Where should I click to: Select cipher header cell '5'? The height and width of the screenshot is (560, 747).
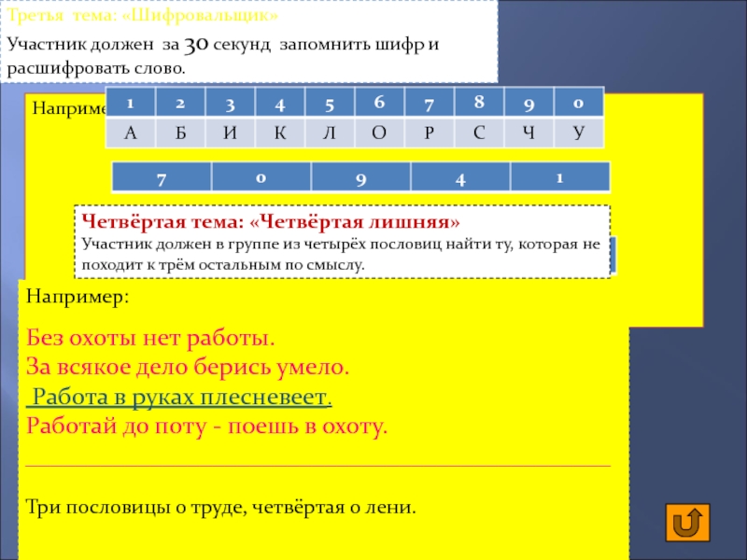(x=330, y=102)
